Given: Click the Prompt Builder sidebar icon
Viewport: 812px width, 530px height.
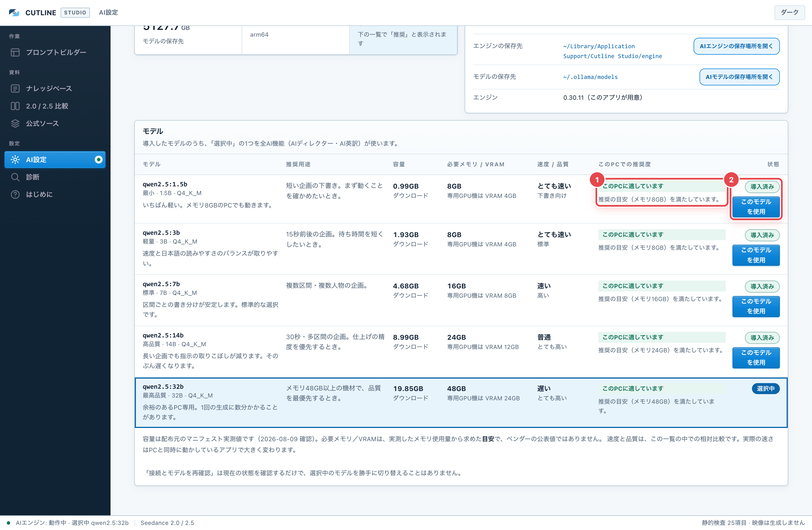Looking at the screenshot, I should pyautogui.click(x=15, y=52).
